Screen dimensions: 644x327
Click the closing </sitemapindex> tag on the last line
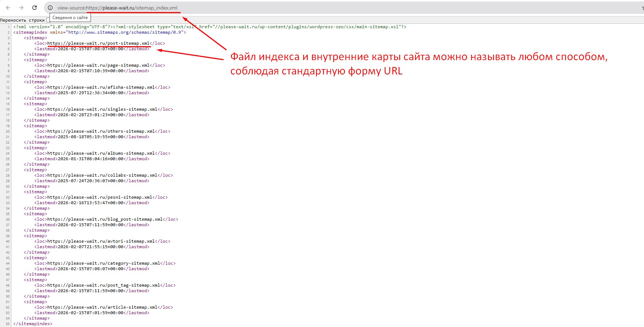[33, 324]
